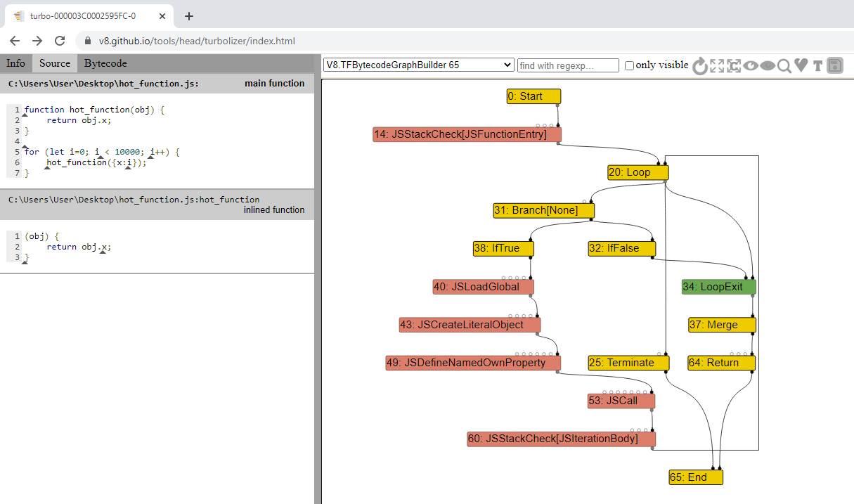The width and height of the screenshot is (854, 504).
Task: Click the browser forward arrow
Action: point(37,41)
